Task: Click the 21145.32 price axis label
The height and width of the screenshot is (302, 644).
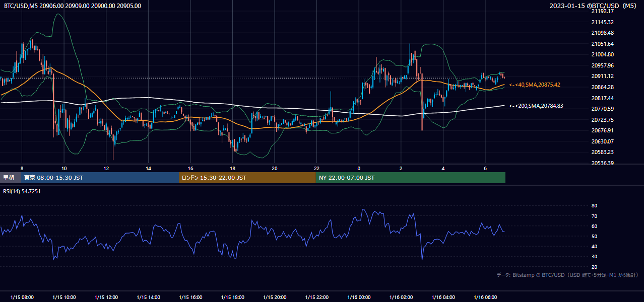Action: (602, 22)
